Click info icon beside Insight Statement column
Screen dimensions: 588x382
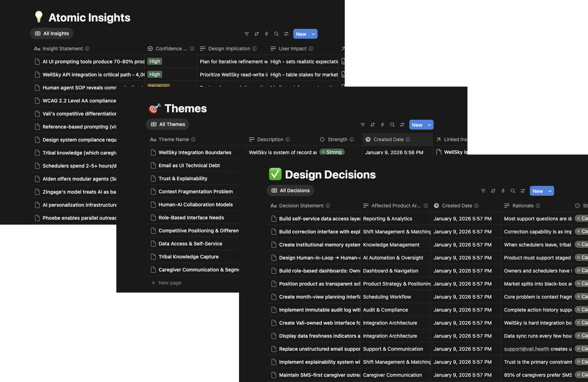[87, 49]
